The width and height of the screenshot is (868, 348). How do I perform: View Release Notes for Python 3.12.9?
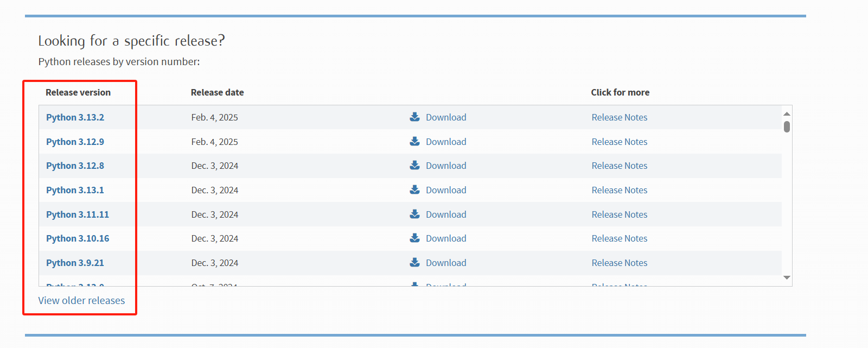(620, 142)
